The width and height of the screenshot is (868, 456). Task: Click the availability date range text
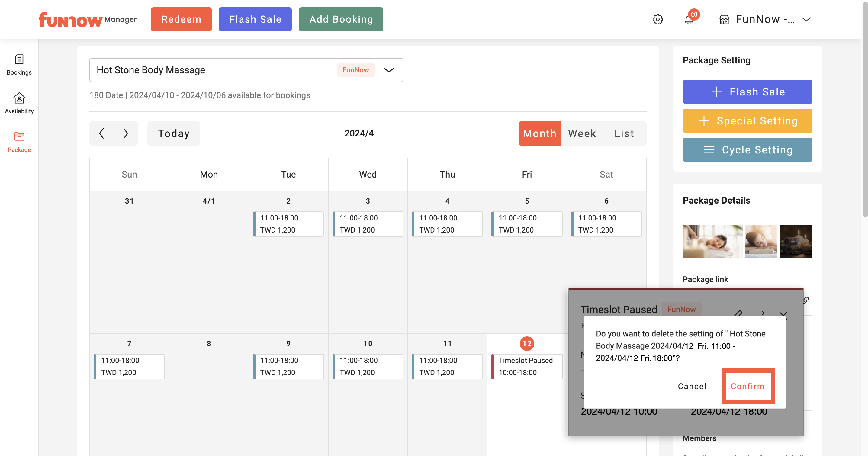pos(200,95)
